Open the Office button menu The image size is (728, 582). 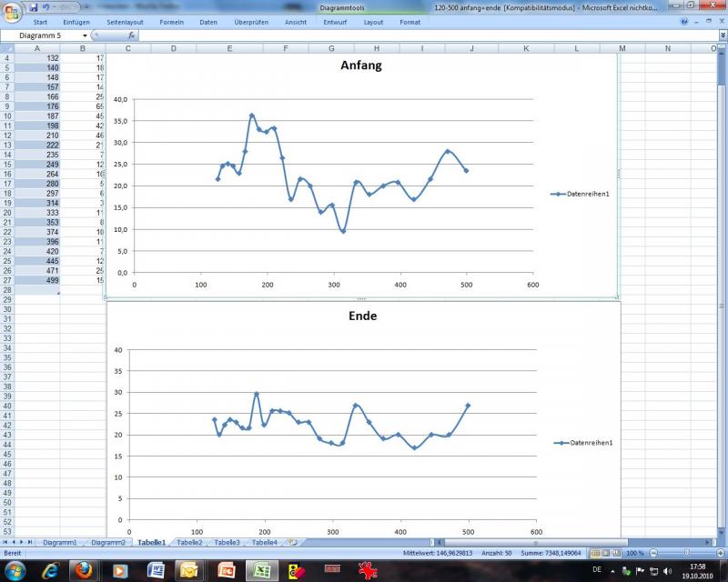(11, 12)
